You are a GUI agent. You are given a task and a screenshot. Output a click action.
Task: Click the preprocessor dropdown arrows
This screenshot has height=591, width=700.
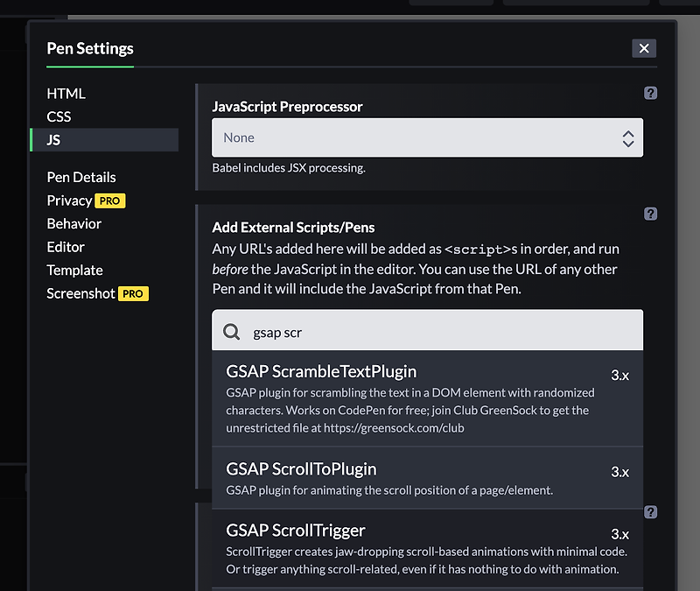tap(627, 137)
